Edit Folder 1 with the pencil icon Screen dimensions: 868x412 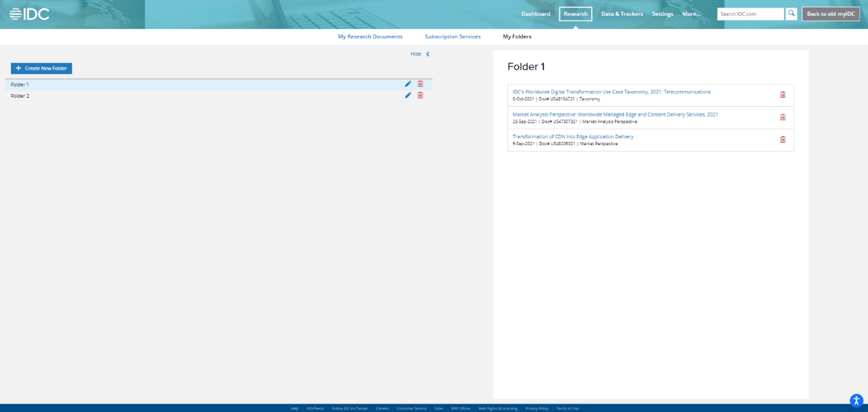(x=408, y=84)
